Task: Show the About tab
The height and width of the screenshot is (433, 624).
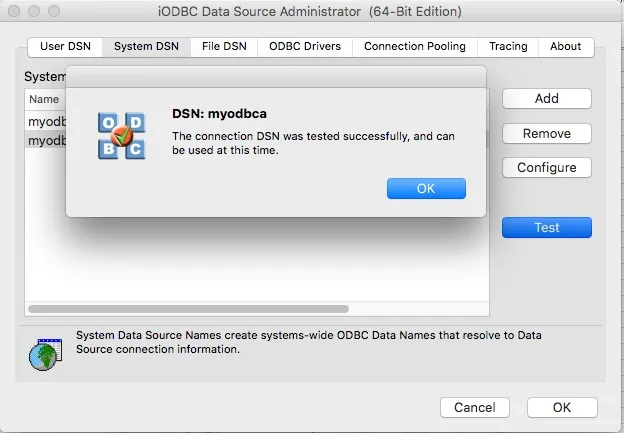Action: [565, 46]
